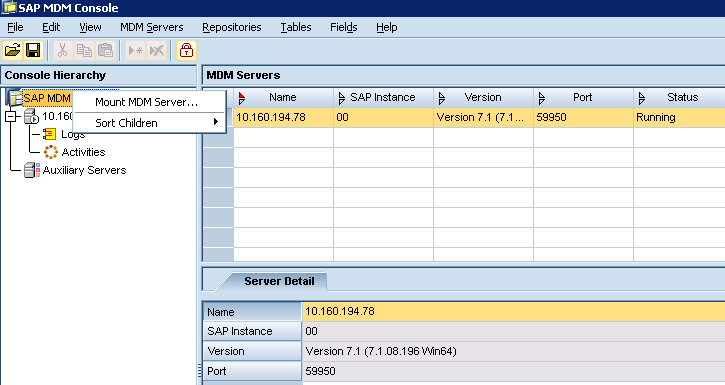Click the Port label in Server Detail
This screenshot has height=385, width=725.
point(252,371)
